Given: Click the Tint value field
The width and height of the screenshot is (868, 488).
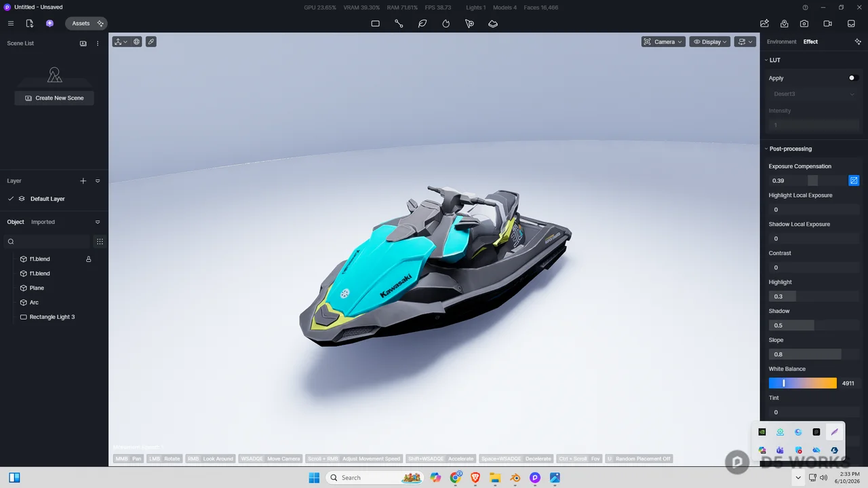Looking at the screenshot, I should coord(814,412).
